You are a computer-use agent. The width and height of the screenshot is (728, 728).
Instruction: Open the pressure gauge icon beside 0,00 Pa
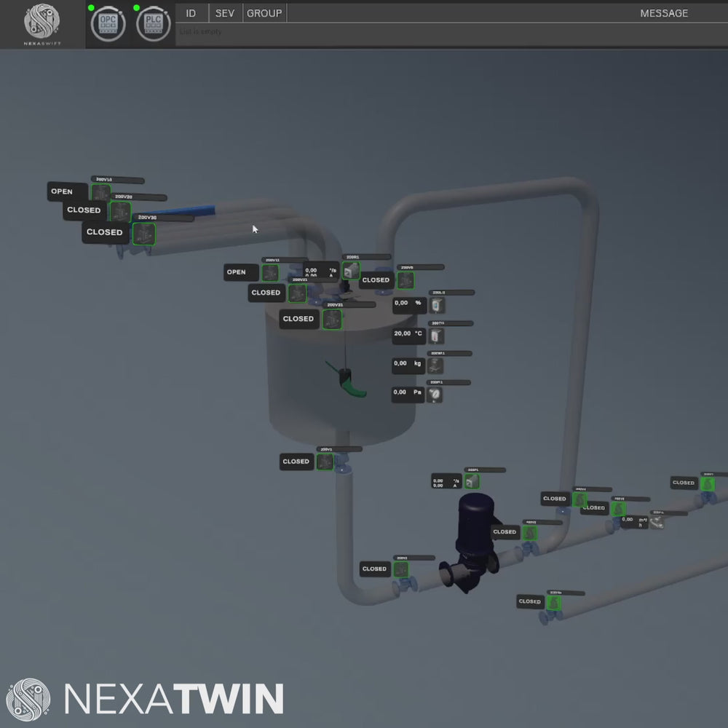coord(434,395)
